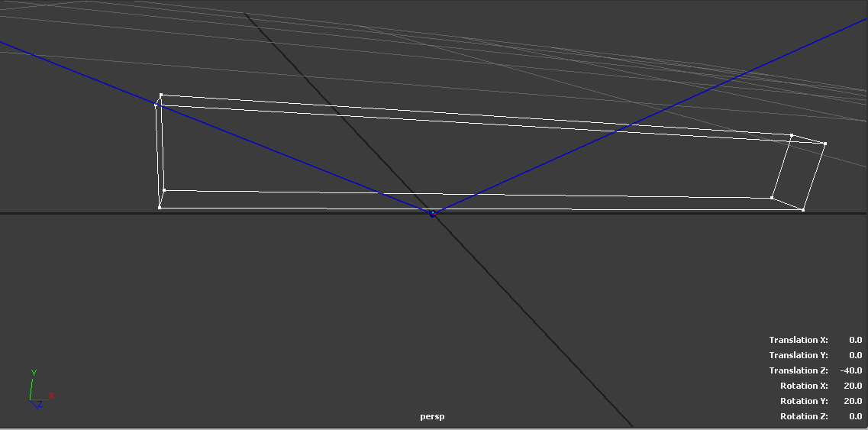The width and height of the screenshot is (868, 430).
Task: Select the Rotation Z value 0.0
Action: [855, 416]
